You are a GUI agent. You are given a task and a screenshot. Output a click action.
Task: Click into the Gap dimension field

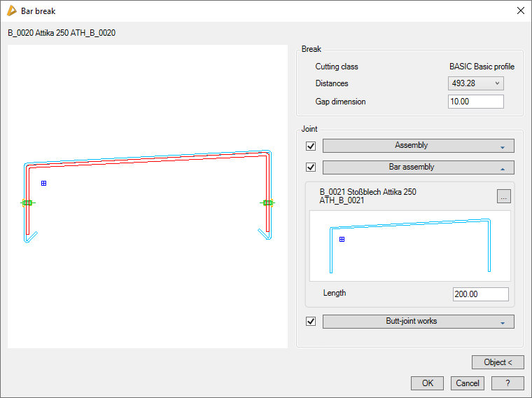click(x=475, y=102)
